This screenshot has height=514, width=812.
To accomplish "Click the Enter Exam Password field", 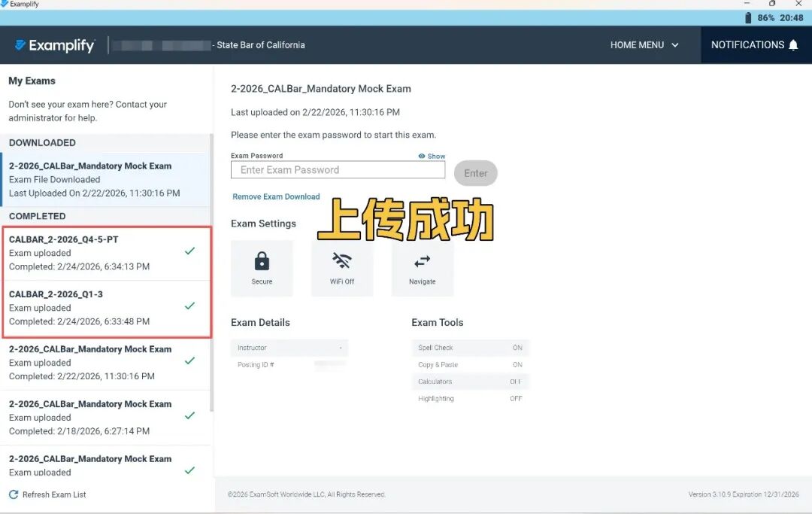I will click(338, 170).
